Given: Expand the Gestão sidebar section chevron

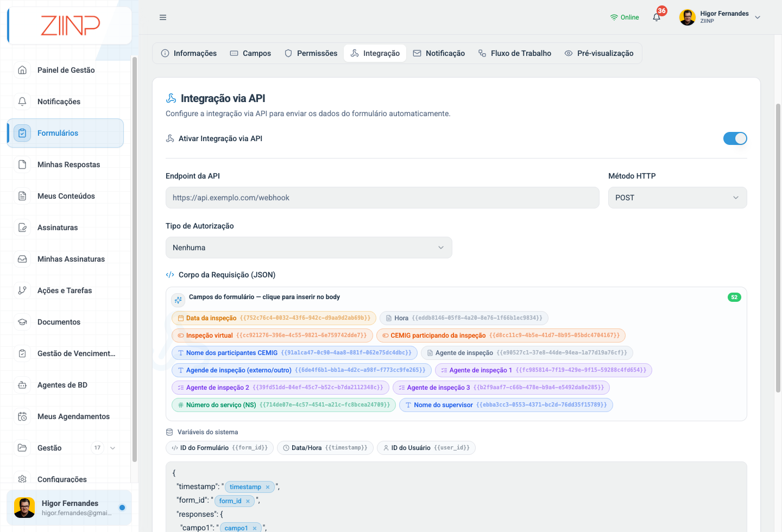Looking at the screenshot, I should (x=113, y=448).
